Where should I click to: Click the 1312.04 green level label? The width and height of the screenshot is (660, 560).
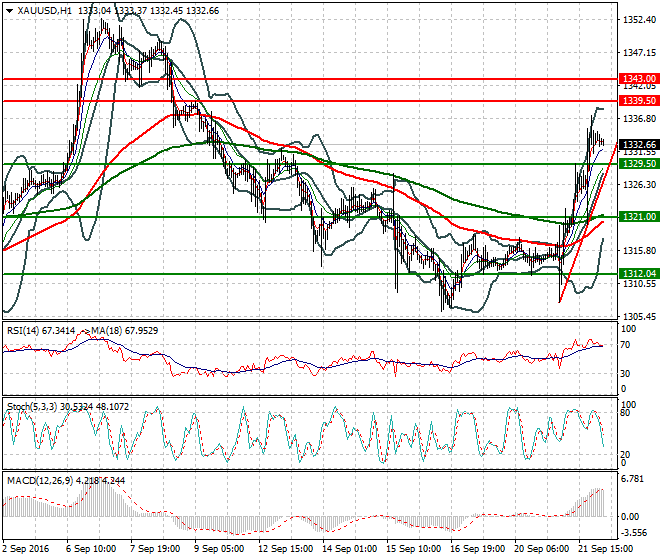pyautogui.click(x=639, y=274)
